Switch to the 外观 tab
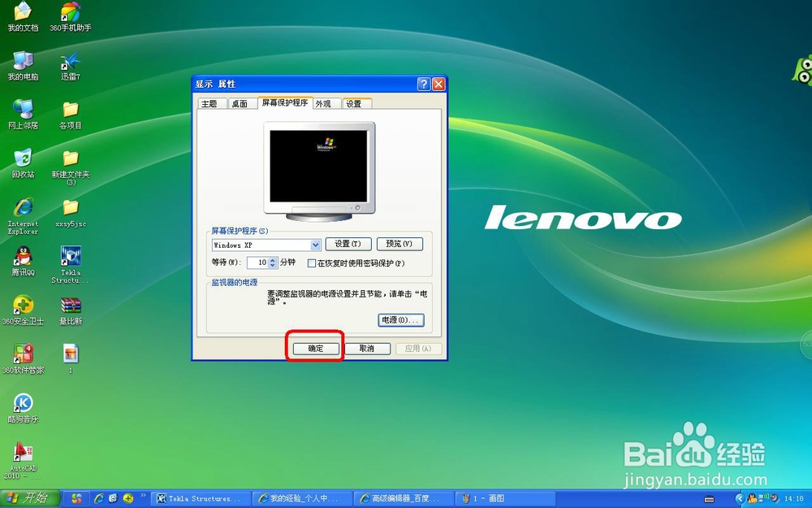This screenshot has height=508, width=812. click(x=326, y=104)
